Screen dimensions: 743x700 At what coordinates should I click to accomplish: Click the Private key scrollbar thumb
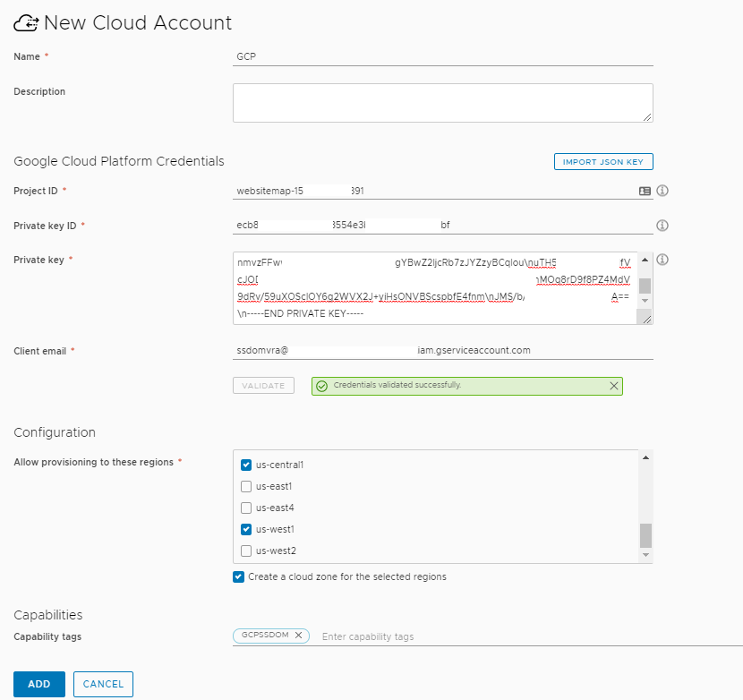tap(645, 286)
